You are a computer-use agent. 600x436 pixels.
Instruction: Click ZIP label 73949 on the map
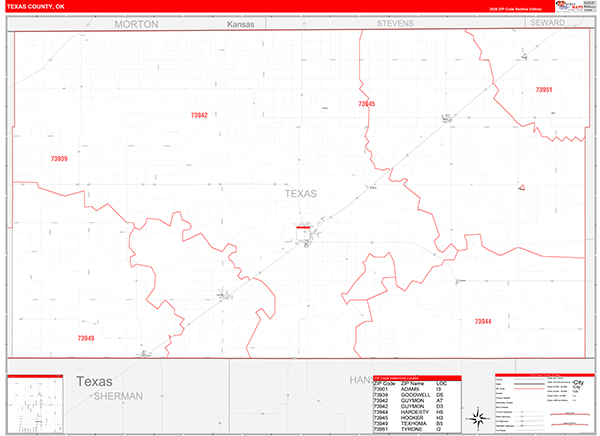click(86, 338)
